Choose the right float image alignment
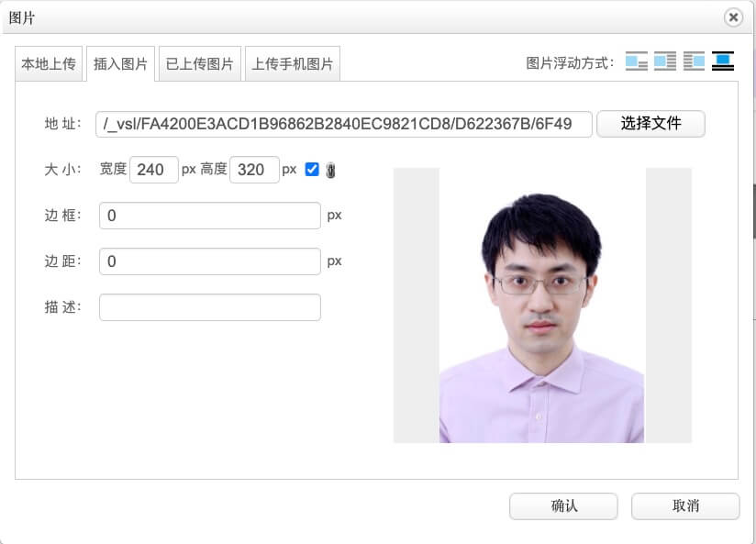Image resolution: width=756 pixels, height=544 pixels. 695,61
